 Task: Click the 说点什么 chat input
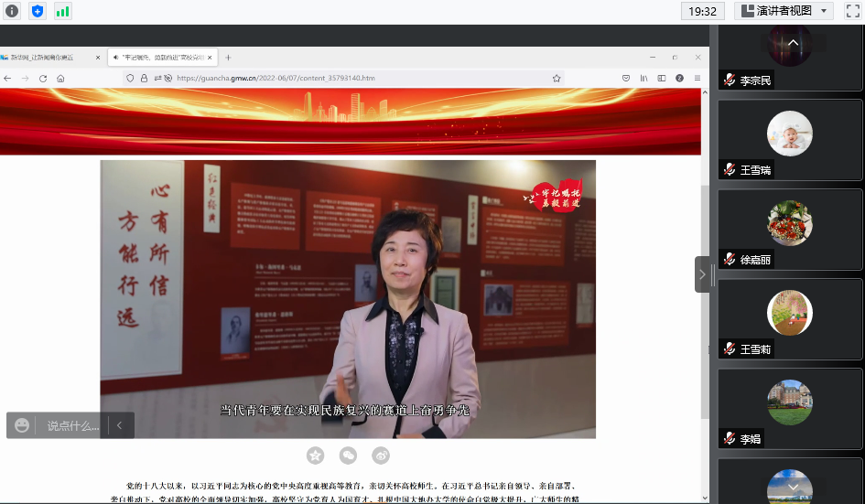point(72,425)
